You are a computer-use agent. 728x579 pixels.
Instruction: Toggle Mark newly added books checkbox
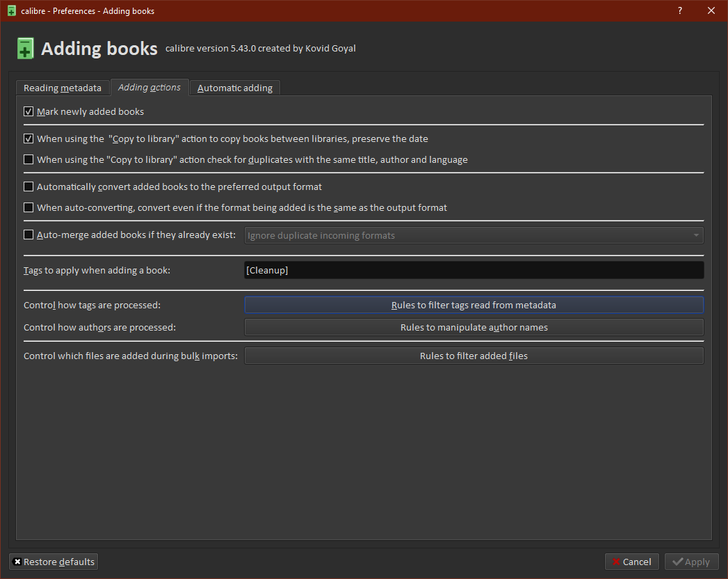tap(29, 111)
